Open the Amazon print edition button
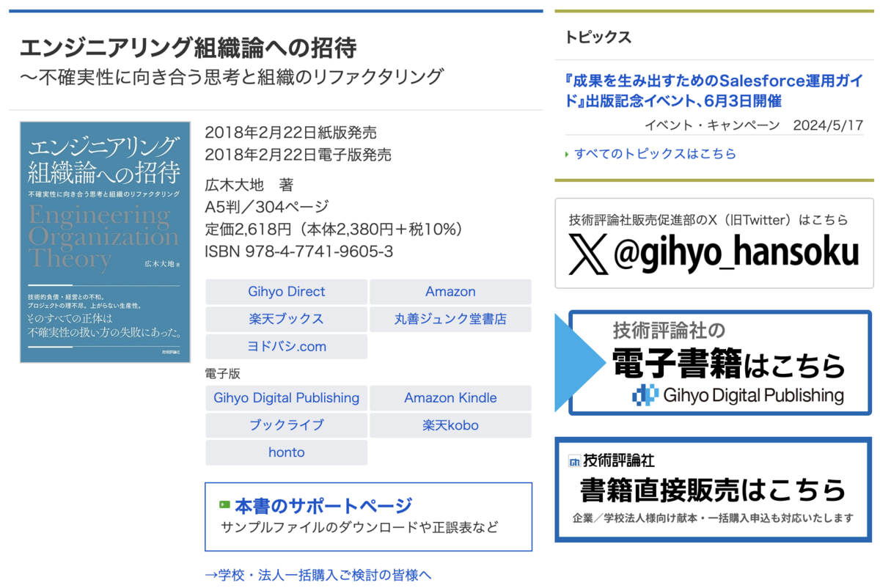This screenshot has height=588, width=880. (x=450, y=292)
